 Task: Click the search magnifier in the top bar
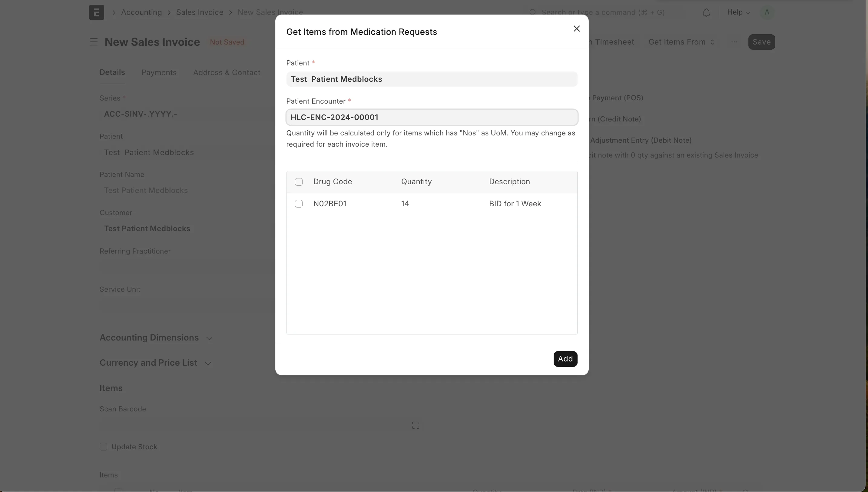(533, 12)
